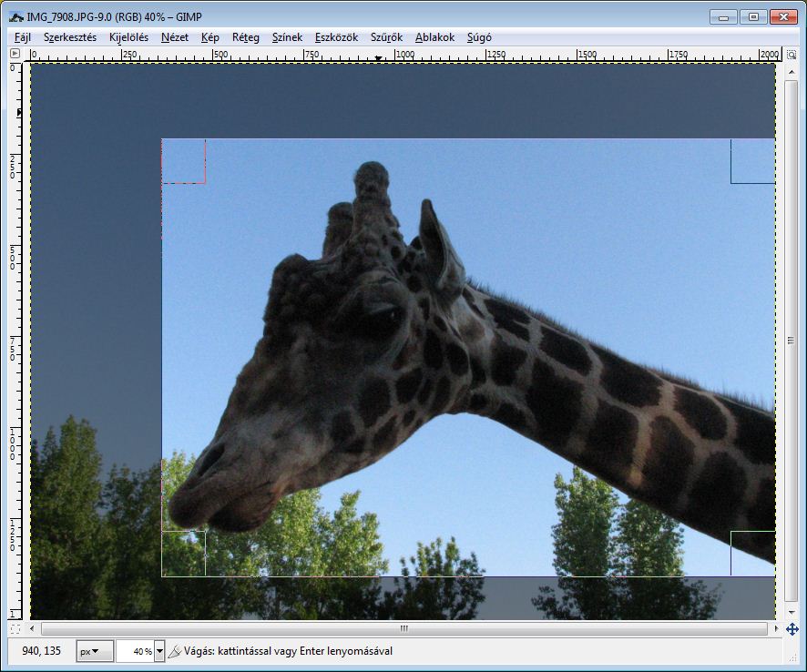Click the vertical scrollbar thumb
807x672 pixels.
pyautogui.click(x=791, y=341)
